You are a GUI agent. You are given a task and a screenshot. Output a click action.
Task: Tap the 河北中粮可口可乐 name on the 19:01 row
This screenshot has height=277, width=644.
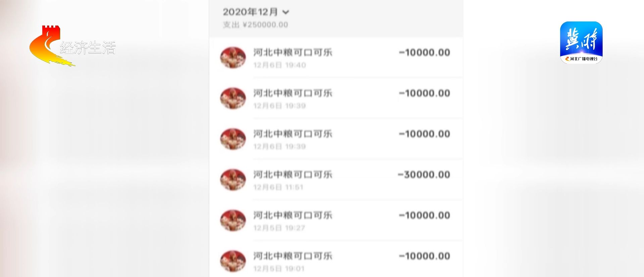(293, 256)
